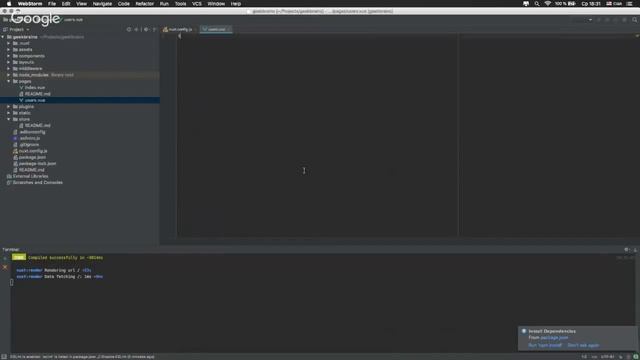The width and height of the screenshot is (640, 360).
Task: Open the Refactor menu
Action: coord(144,4)
